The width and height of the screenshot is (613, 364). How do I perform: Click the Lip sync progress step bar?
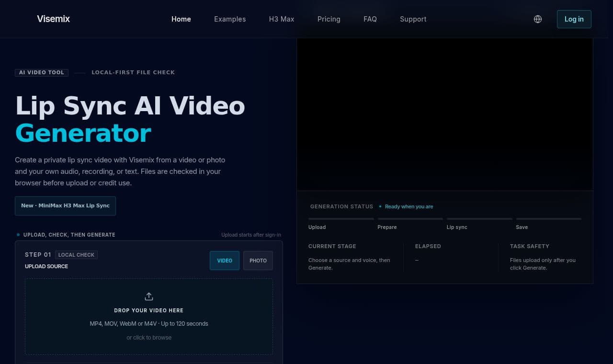pos(479,219)
